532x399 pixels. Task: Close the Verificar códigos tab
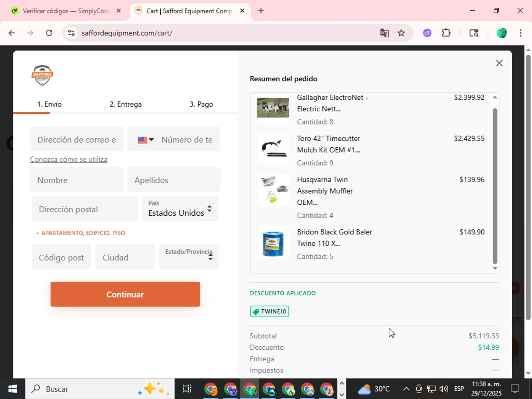coord(118,11)
